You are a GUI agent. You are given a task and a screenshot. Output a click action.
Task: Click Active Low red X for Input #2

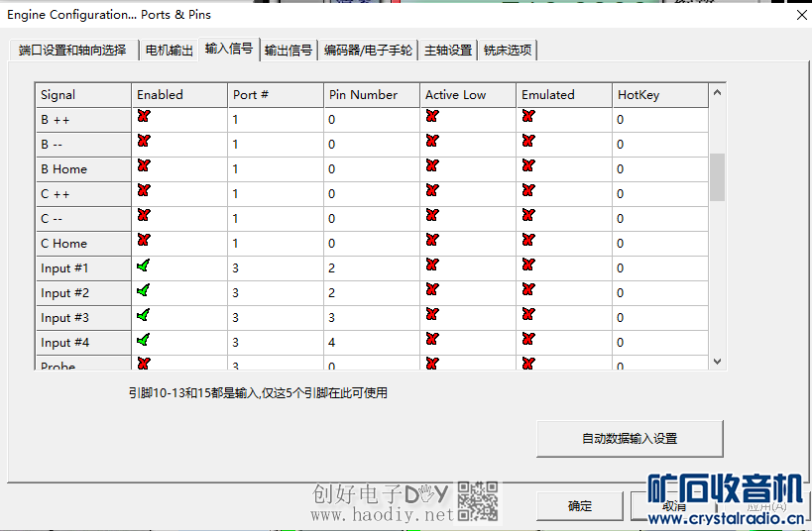(x=432, y=290)
